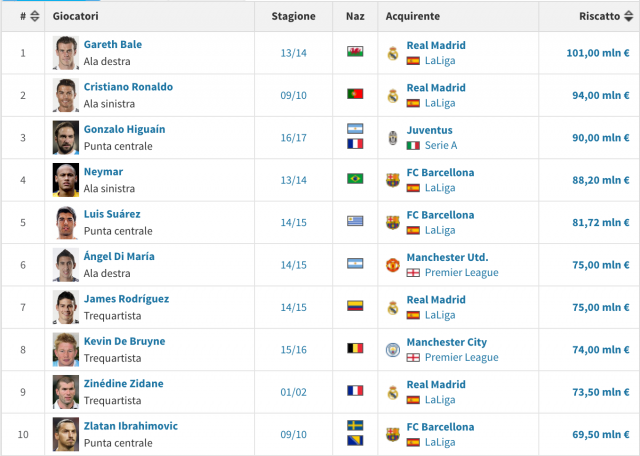Click the Juventus club crest icon
Screen dimensions: 640x456
393,138
